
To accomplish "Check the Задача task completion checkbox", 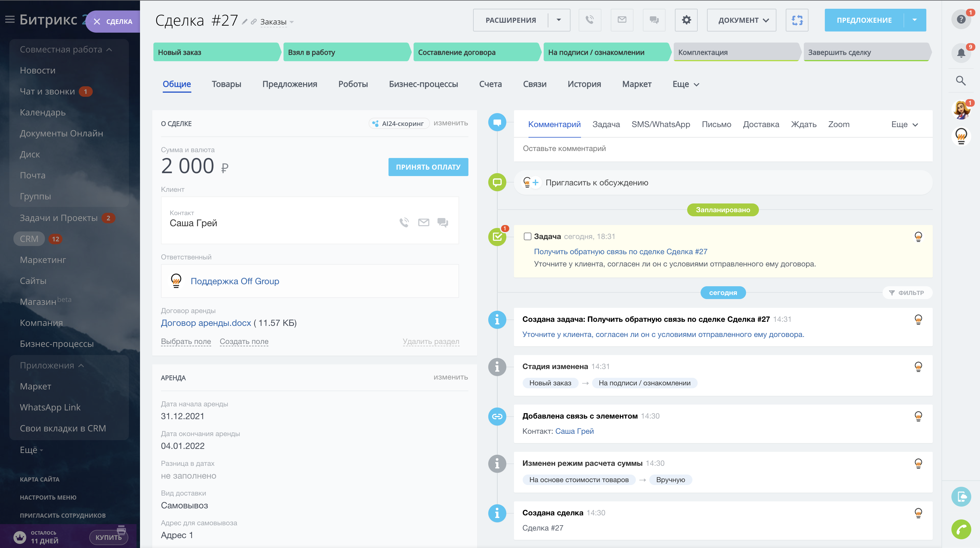I will (x=527, y=236).
